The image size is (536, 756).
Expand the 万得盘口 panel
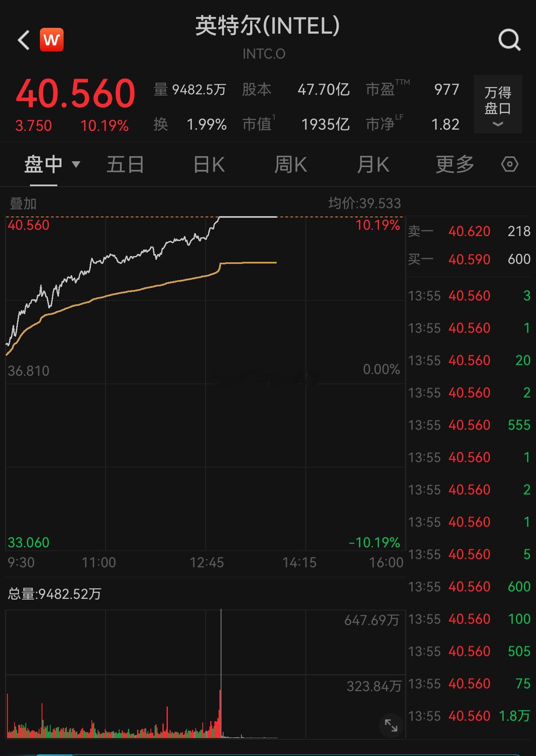tap(498, 104)
